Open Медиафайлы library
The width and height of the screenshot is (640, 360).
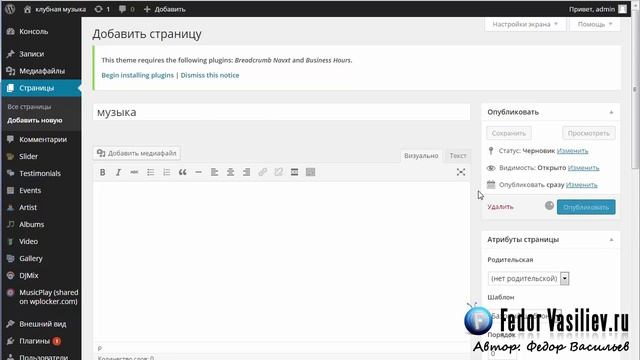[x=41, y=71]
